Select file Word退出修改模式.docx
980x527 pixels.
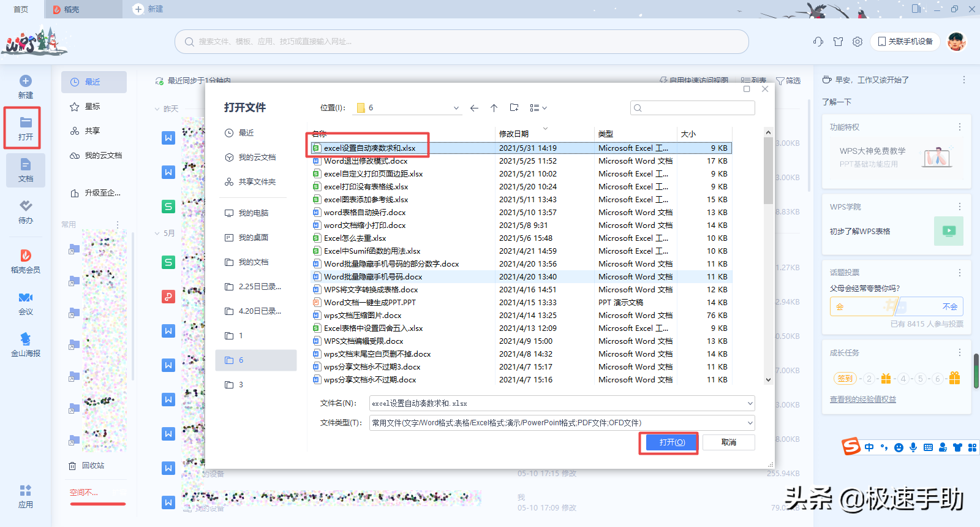click(x=366, y=161)
